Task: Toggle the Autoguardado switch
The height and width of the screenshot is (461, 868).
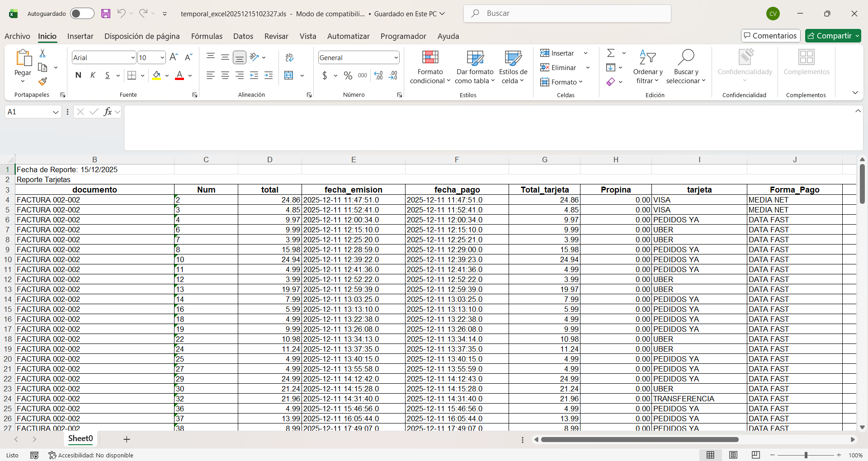Action: click(x=82, y=14)
